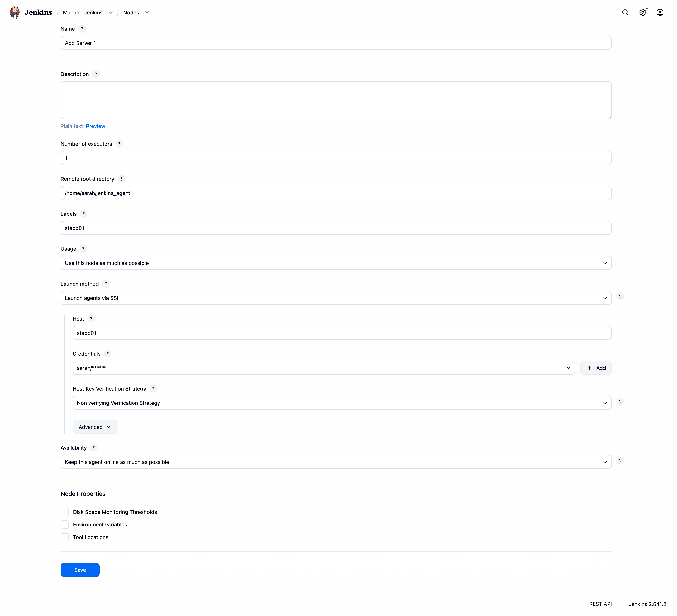The image size is (677, 616).
Task: Open Host Key Verification Strategy dropdown
Action: (x=342, y=403)
